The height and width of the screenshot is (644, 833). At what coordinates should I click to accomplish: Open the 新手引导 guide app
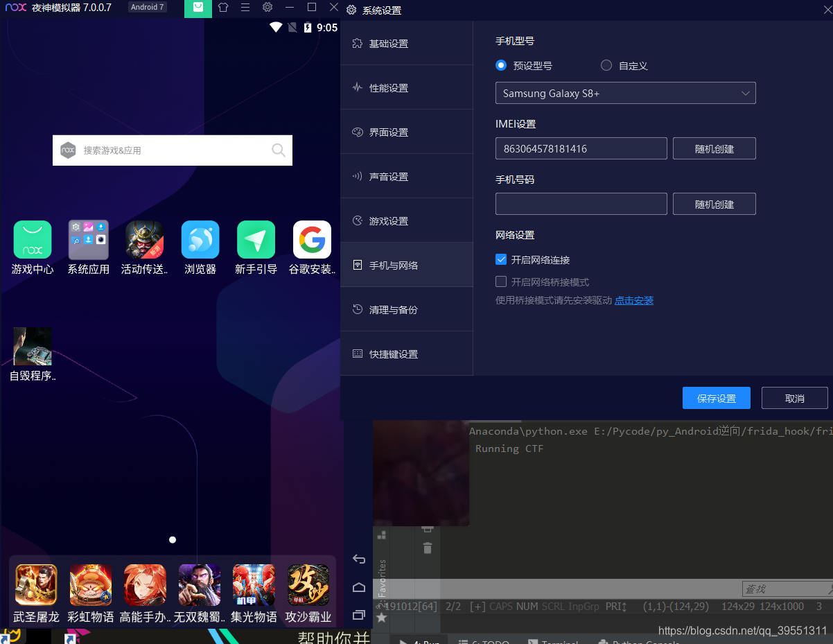(x=256, y=240)
